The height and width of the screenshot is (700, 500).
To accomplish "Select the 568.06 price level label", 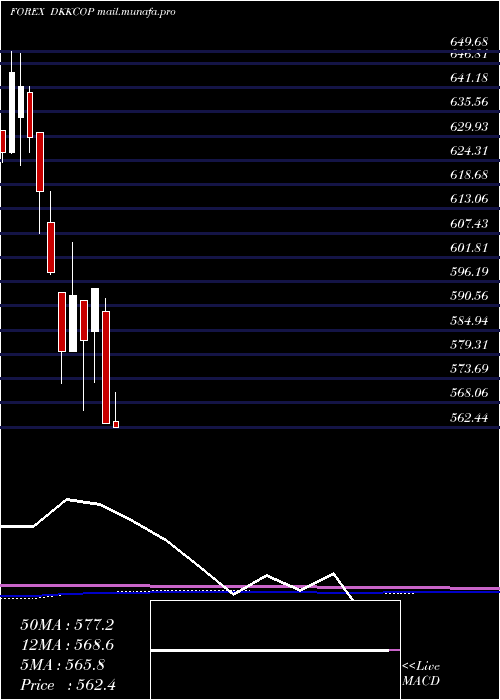I will pos(469,393).
